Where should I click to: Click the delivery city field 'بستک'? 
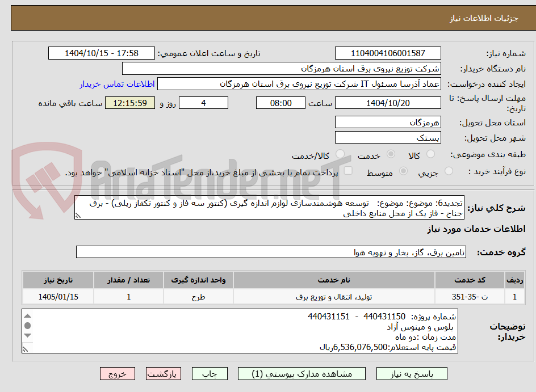pyautogui.click(x=388, y=138)
